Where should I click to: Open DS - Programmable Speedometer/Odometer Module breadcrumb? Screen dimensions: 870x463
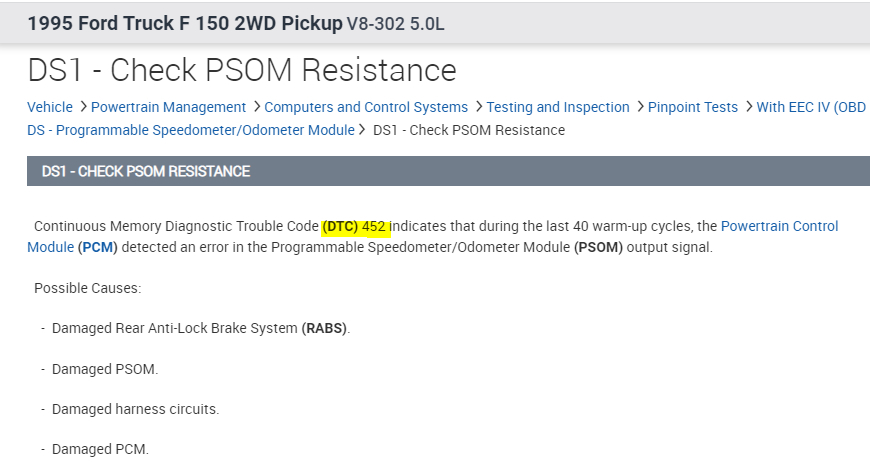tap(190, 130)
